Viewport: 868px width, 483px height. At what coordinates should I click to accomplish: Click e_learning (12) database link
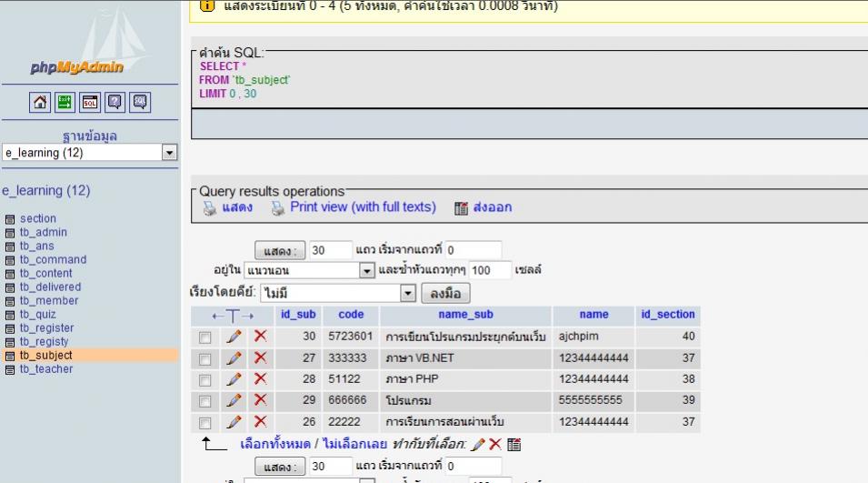coord(46,190)
